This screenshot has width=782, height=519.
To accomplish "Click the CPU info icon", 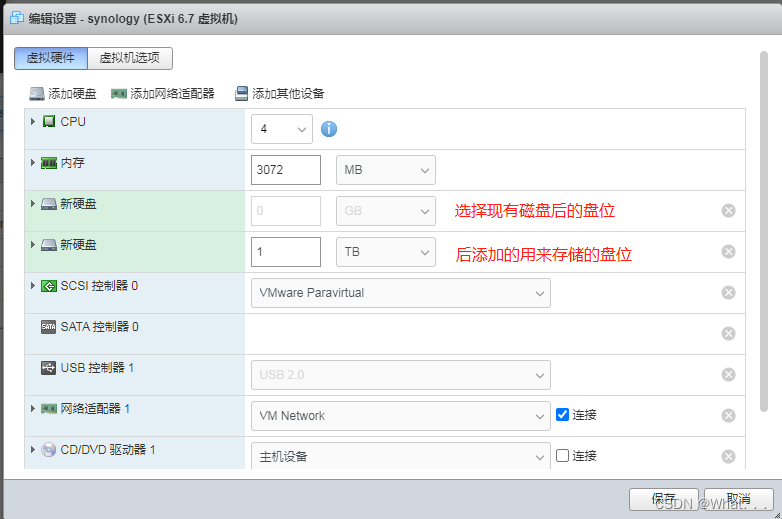I will point(329,129).
